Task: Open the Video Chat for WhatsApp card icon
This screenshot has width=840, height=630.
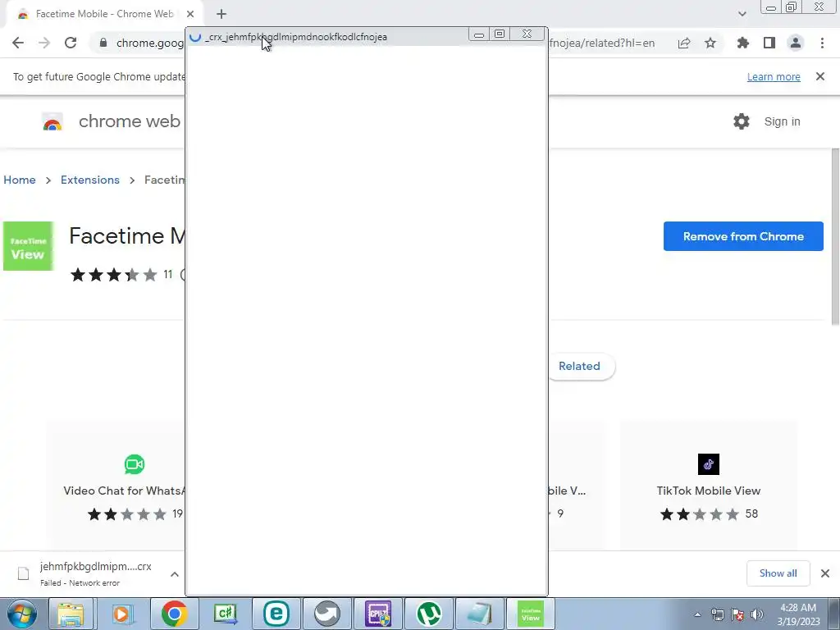Action: click(x=135, y=464)
